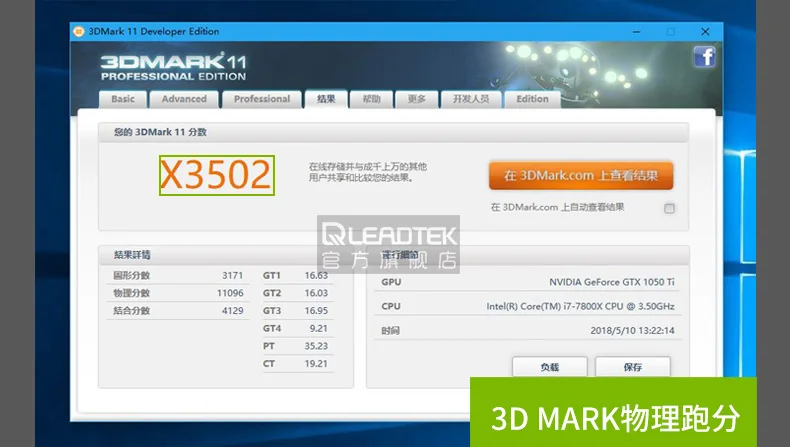Screen dimensions: 790x447
Task: Open the Edition tab
Action: tap(533, 99)
